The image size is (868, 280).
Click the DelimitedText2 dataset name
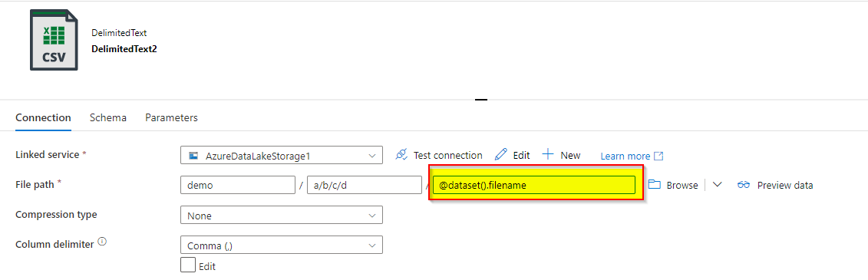coord(124,48)
